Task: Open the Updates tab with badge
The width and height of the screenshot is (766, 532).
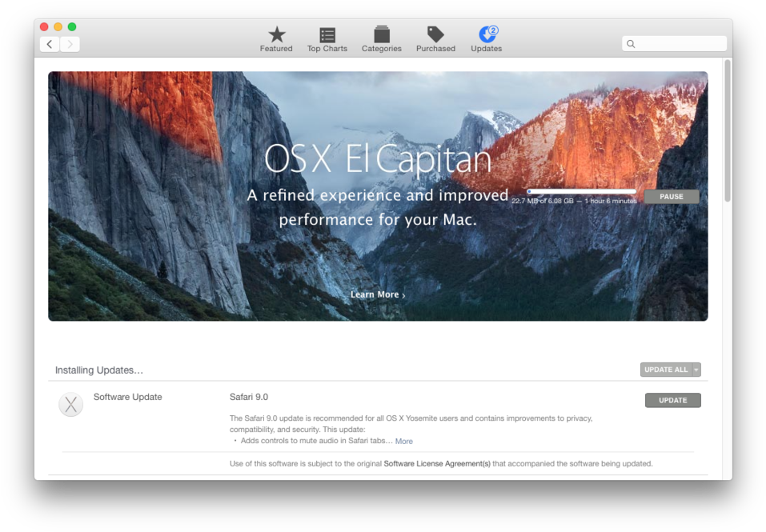Action: 485,36
